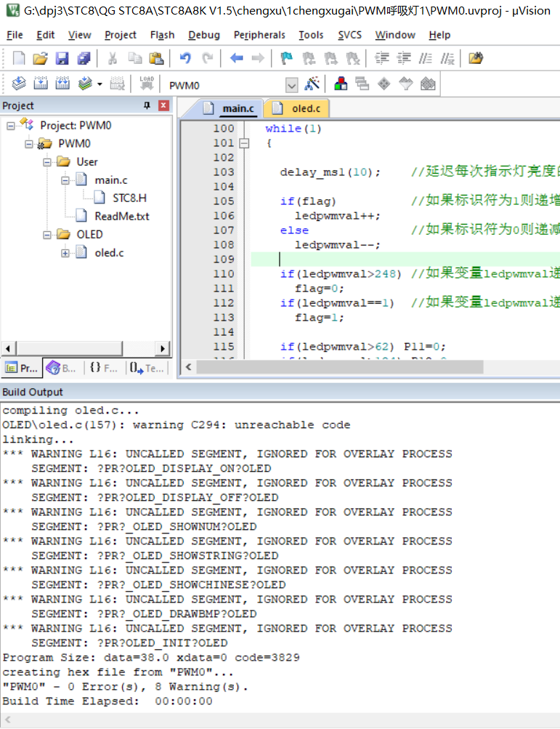Collapse the User group folder
Image resolution: width=560 pixels, height=729 pixels.
[47, 162]
